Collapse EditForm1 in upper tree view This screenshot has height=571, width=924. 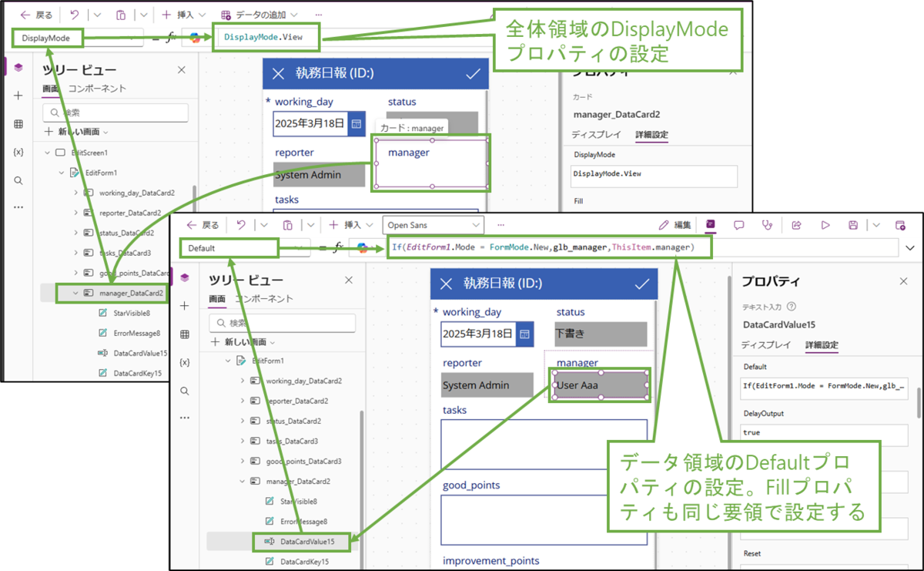pos(62,173)
